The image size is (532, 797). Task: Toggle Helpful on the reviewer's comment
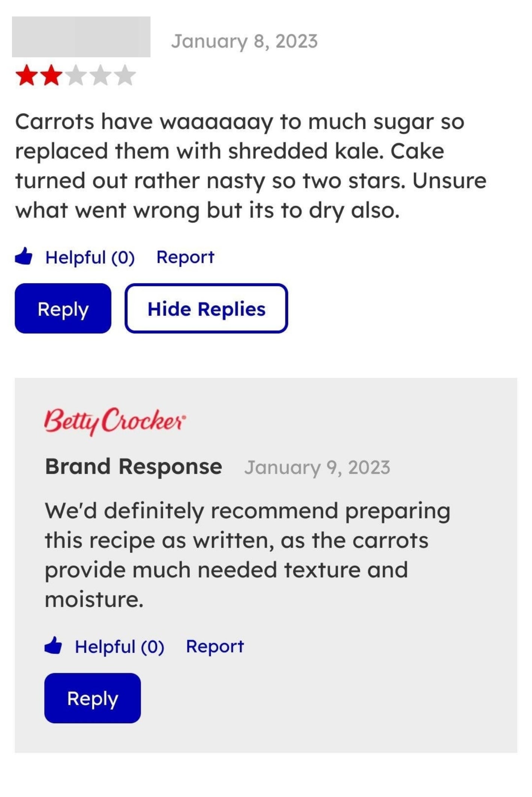[x=90, y=257]
